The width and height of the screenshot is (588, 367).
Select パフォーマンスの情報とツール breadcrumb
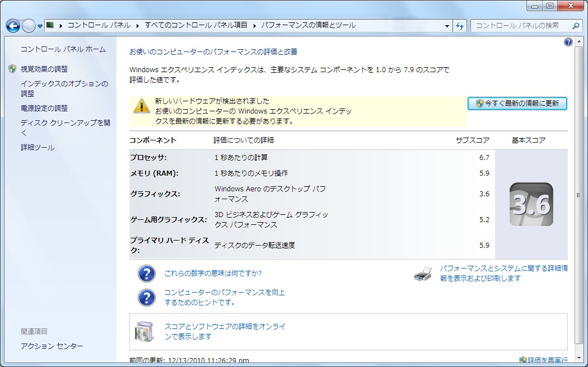coord(308,25)
